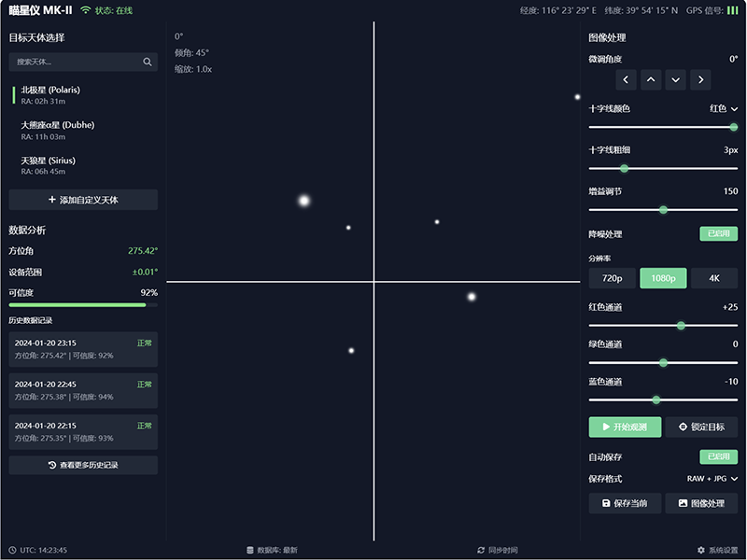Toggle the 降噪处理 已启用 switch
Viewport: 747px width, 560px height.
[x=718, y=234]
